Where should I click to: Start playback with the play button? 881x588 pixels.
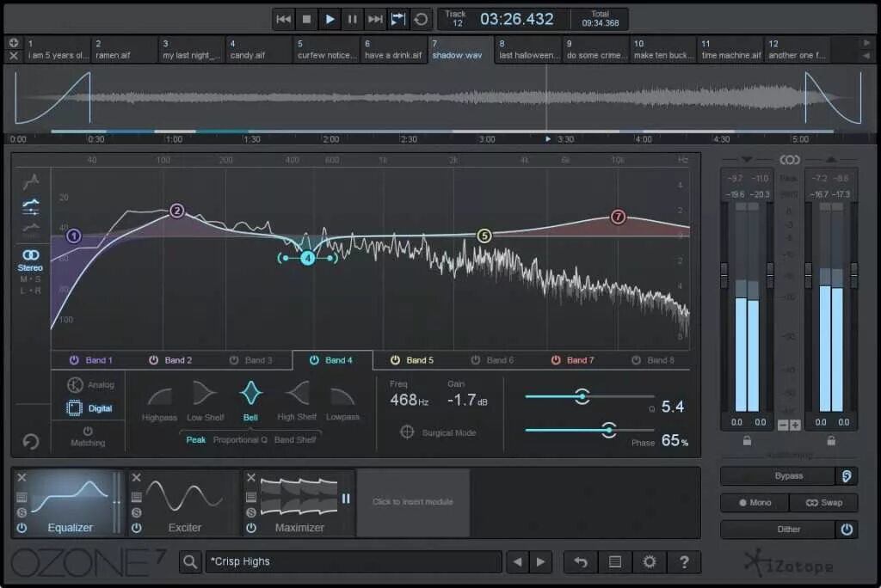(x=330, y=19)
